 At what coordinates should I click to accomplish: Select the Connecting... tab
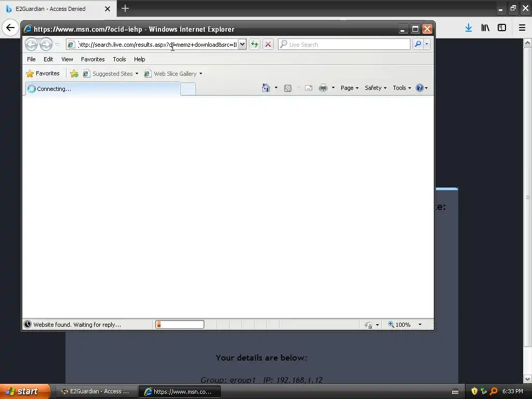click(103, 89)
